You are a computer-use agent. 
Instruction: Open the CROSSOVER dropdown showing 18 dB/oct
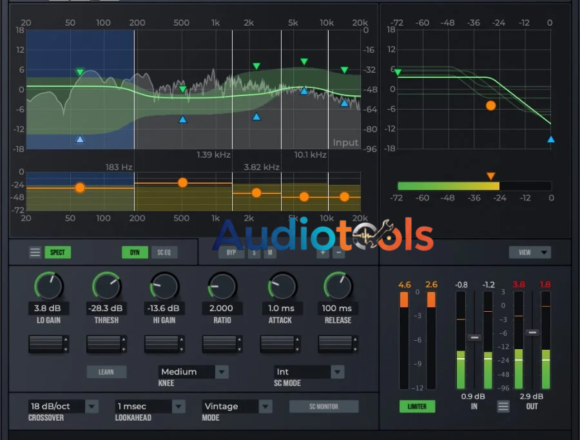click(x=63, y=406)
